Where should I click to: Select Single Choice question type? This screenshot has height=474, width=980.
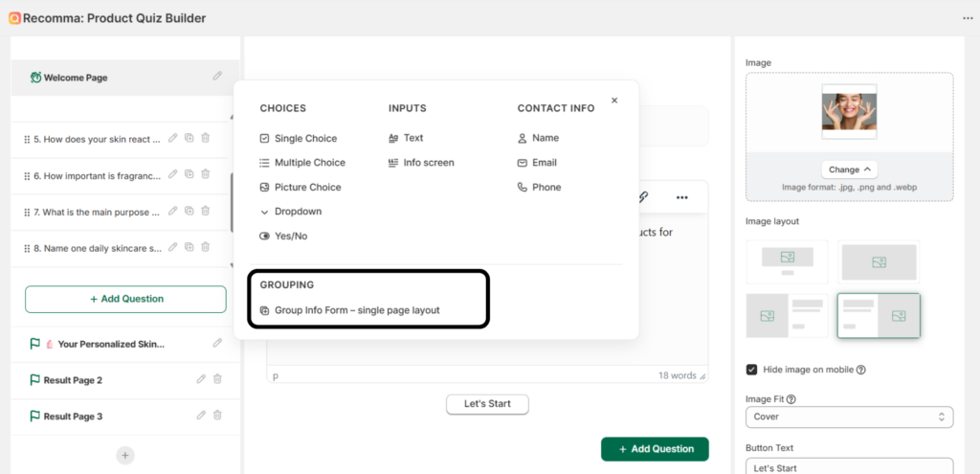pyautogui.click(x=305, y=139)
